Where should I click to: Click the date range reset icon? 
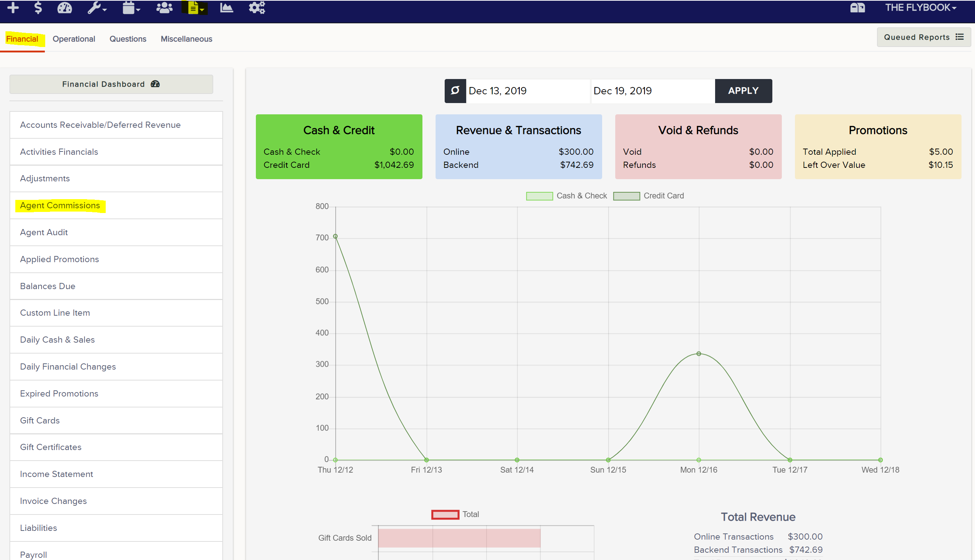[455, 91]
